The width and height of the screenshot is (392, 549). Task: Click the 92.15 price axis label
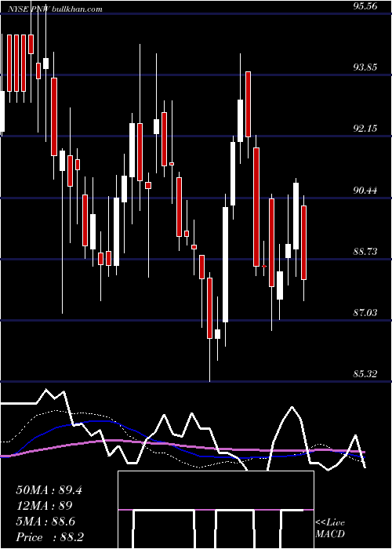[365, 129]
